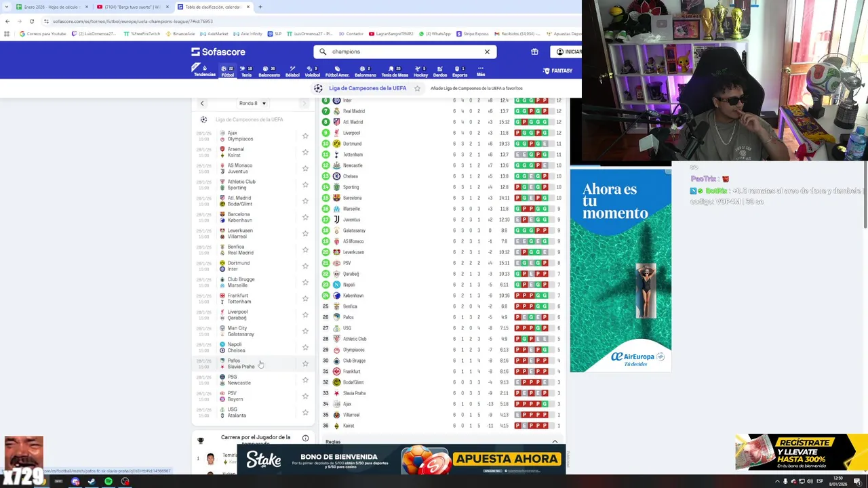Favorite the Barcelona vs København match
The image size is (868, 488).
(x=305, y=217)
